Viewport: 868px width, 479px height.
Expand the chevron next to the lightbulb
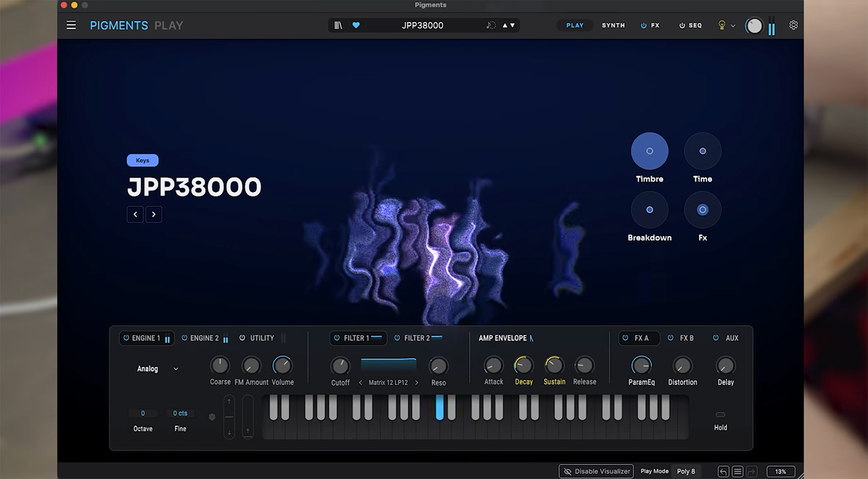[733, 26]
